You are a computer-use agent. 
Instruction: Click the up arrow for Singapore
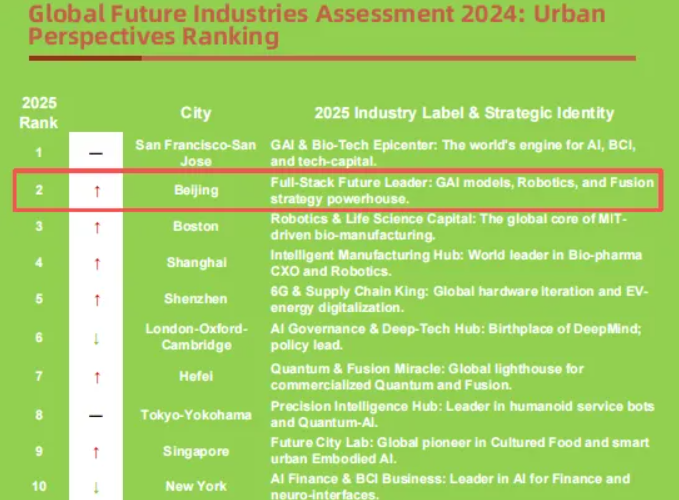(x=96, y=451)
